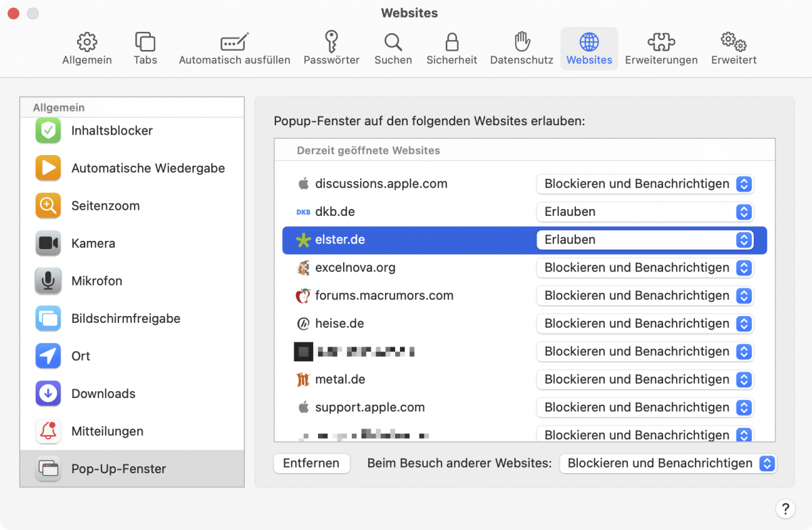
Task: Change popup setting for excelnova.org
Action: point(645,268)
